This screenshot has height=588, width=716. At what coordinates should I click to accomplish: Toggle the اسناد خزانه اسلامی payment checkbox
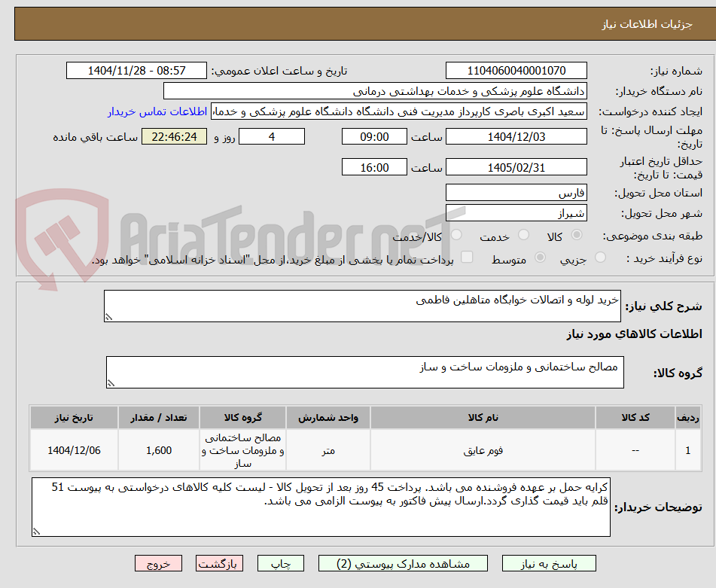[467, 257]
